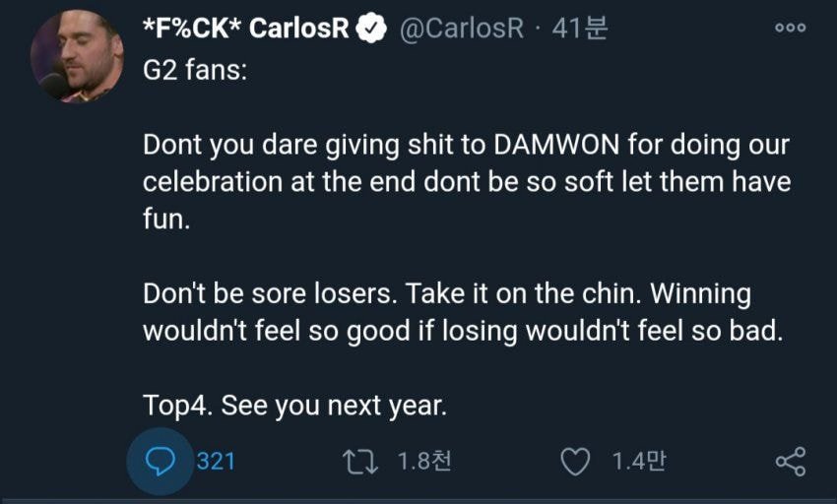Viewport: 837px width, 504px height.
Task: Click the "G2 fans:" opening line
Action: pos(196,73)
